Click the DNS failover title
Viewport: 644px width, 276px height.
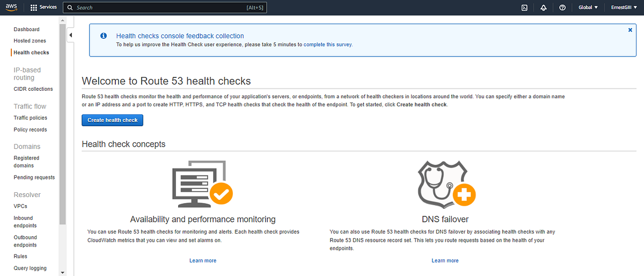click(x=445, y=219)
